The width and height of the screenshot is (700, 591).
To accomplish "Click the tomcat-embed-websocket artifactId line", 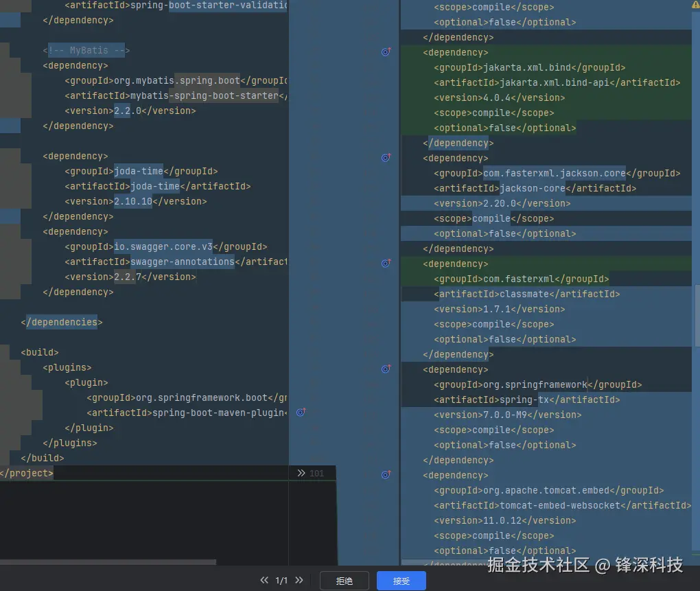I will coord(563,506).
